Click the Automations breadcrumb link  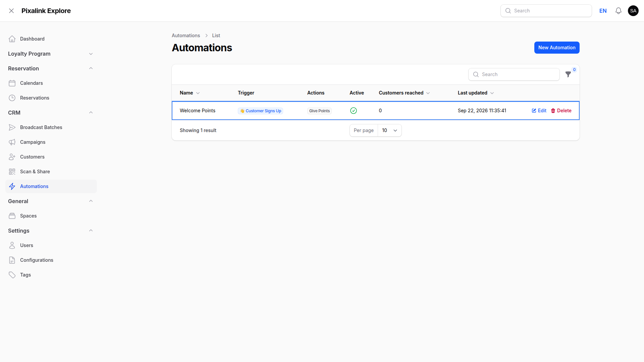point(186,36)
